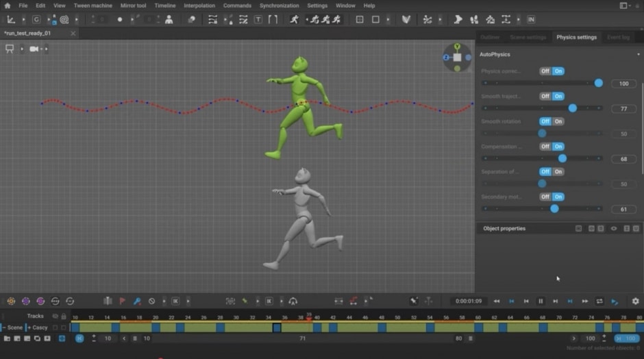Click eye icon in Object properties header
This screenshot has width=644, height=359.
[x=614, y=229]
